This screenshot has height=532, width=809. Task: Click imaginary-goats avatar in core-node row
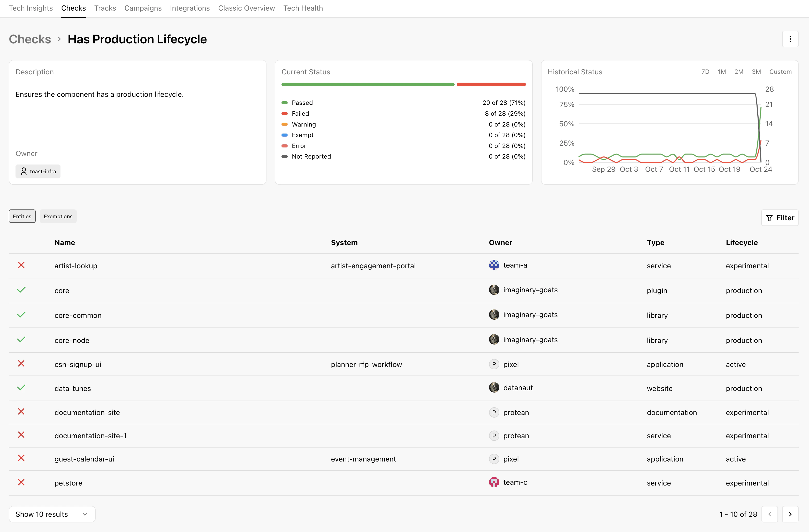point(494,339)
